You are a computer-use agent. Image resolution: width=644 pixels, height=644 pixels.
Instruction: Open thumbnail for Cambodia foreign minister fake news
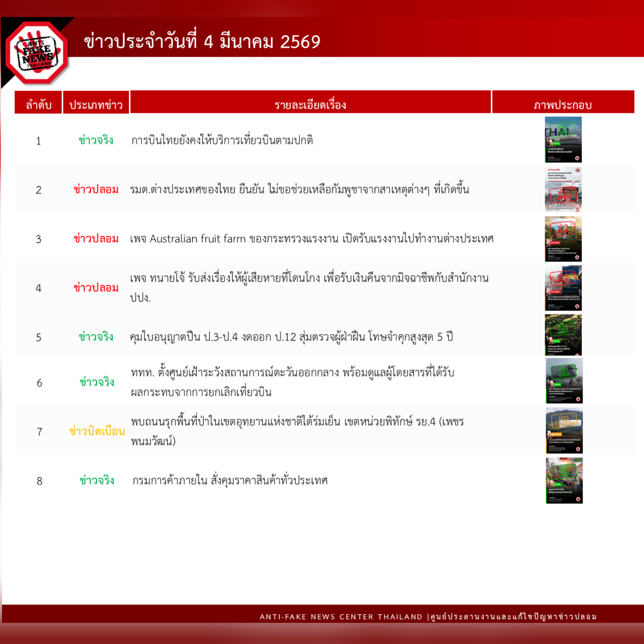(563, 189)
